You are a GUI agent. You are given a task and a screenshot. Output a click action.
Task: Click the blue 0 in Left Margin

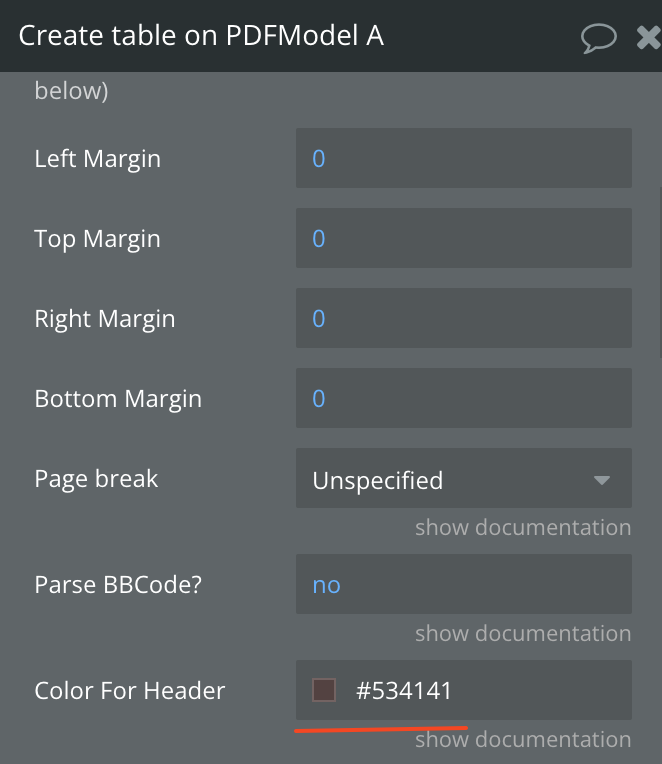tap(319, 158)
